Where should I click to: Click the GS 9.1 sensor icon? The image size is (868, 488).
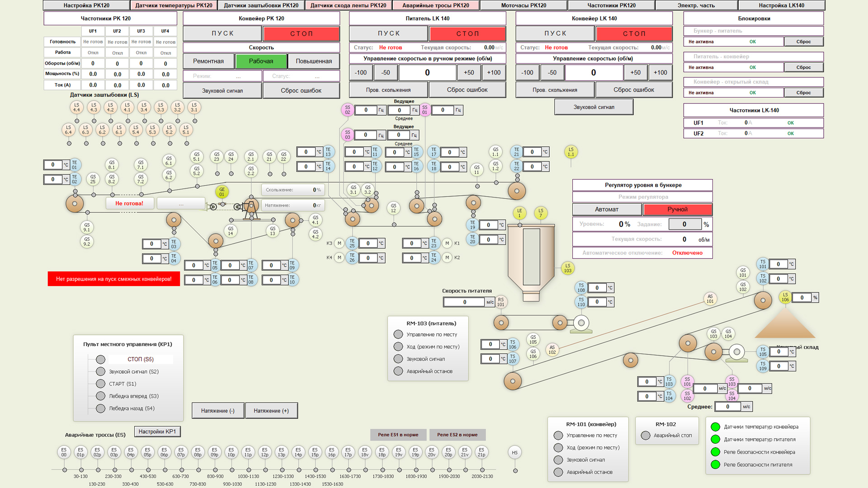pyautogui.click(x=87, y=227)
